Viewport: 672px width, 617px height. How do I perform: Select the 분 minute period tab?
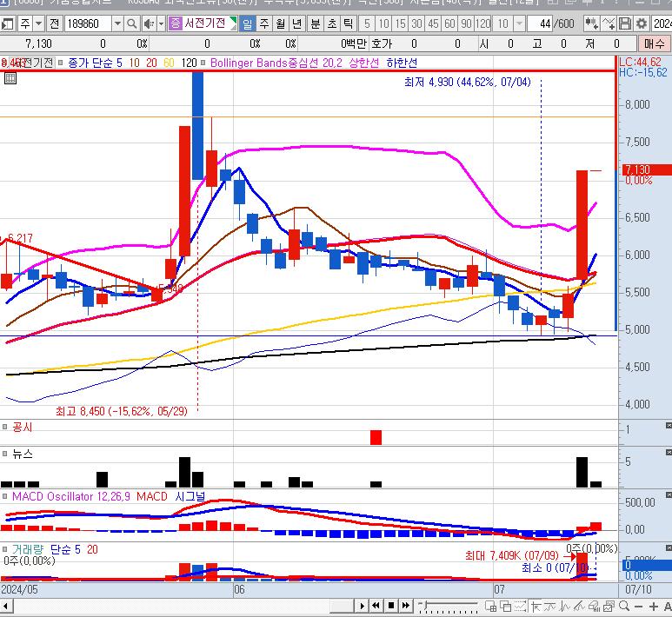click(x=315, y=23)
